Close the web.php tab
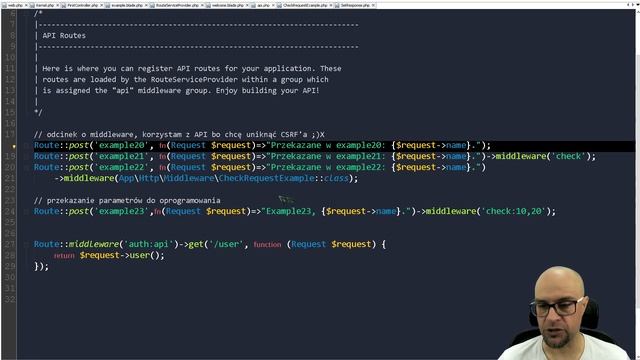The width and height of the screenshot is (640, 360). pos(27,5)
